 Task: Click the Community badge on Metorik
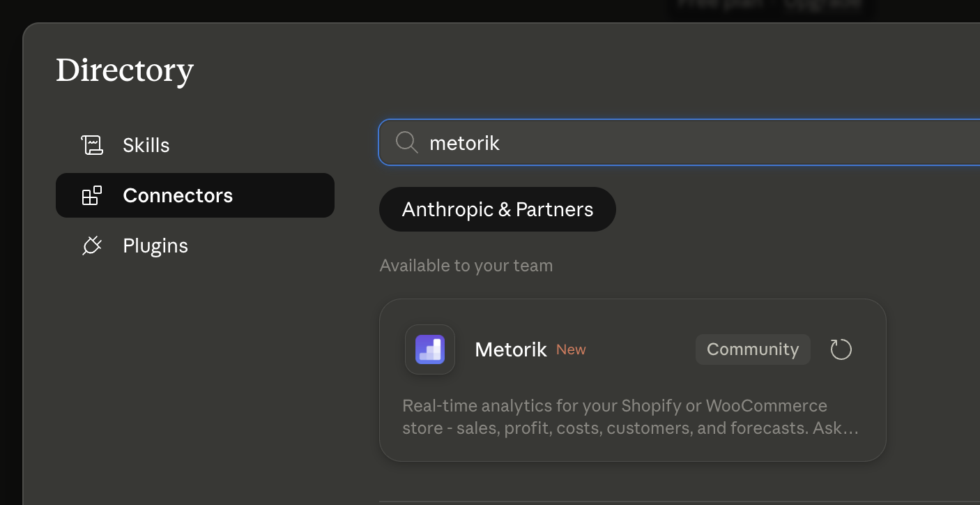[753, 349]
